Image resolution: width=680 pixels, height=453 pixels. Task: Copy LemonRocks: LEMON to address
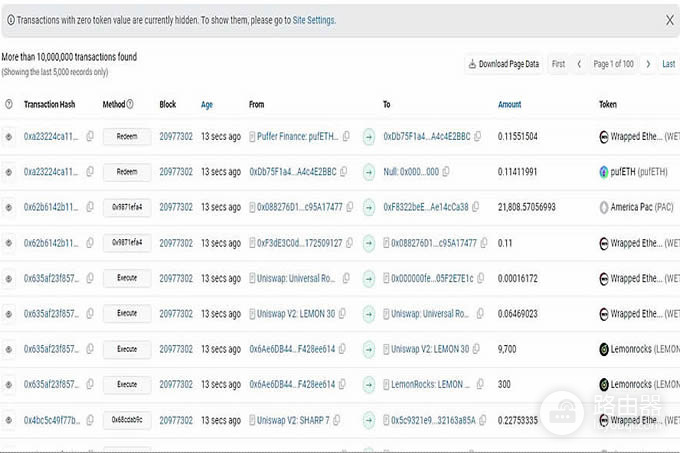point(480,384)
